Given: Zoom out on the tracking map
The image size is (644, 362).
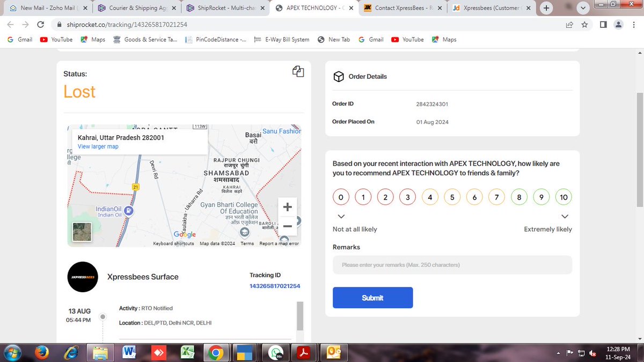Looking at the screenshot, I should coord(288,226).
